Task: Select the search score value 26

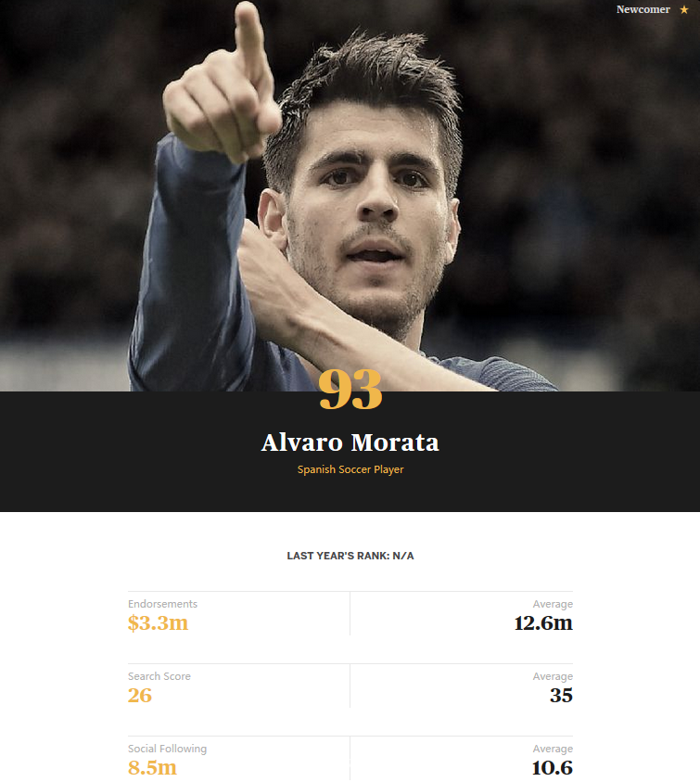Action: [140, 696]
